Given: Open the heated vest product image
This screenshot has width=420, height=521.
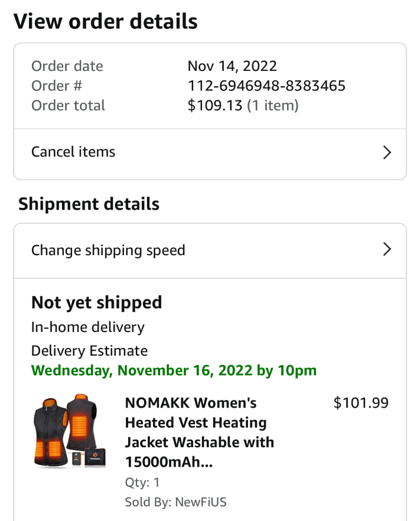Looking at the screenshot, I should point(70,431).
